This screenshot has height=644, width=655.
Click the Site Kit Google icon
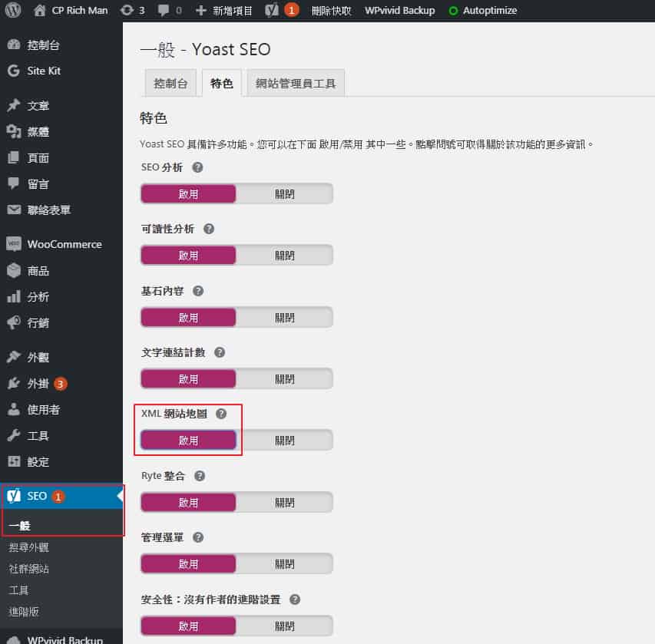(x=14, y=71)
